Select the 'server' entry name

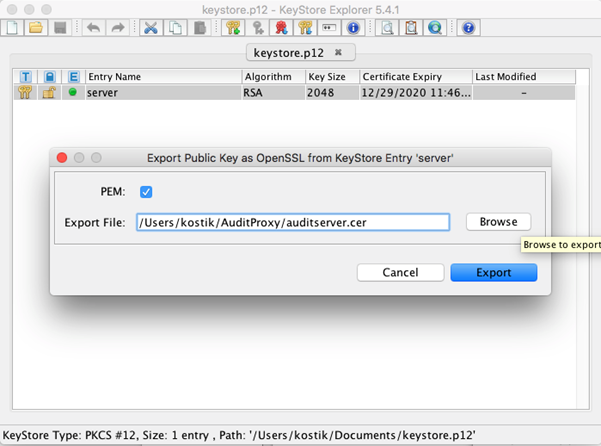(x=102, y=93)
